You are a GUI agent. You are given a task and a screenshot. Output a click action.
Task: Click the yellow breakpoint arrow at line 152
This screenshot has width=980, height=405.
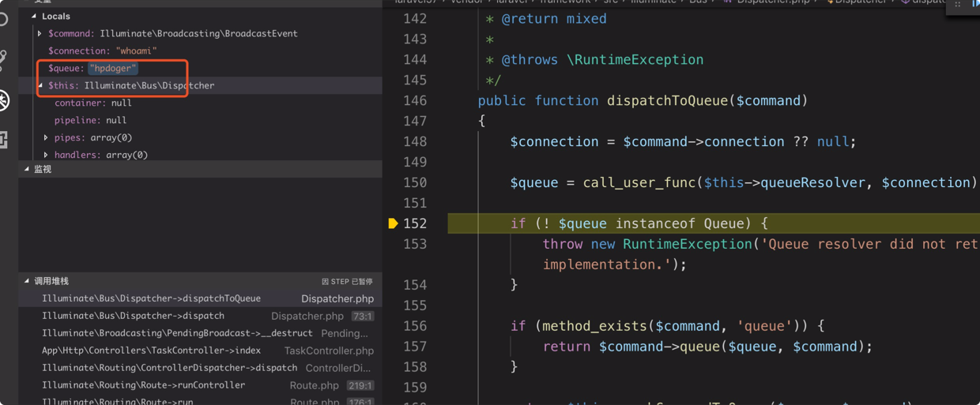click(x=393, y=223)
